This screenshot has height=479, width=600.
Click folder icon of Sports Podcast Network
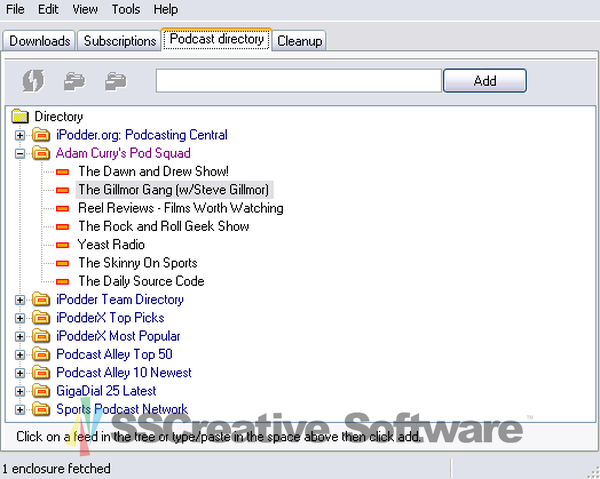(x=41, y=409)
